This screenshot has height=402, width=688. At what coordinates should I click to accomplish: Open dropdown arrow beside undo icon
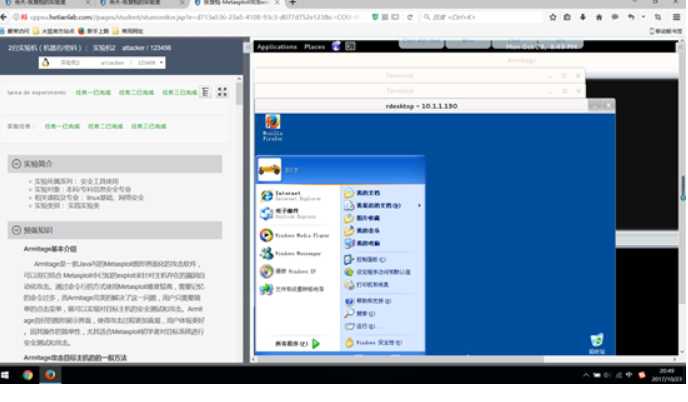tap(643, 17)
